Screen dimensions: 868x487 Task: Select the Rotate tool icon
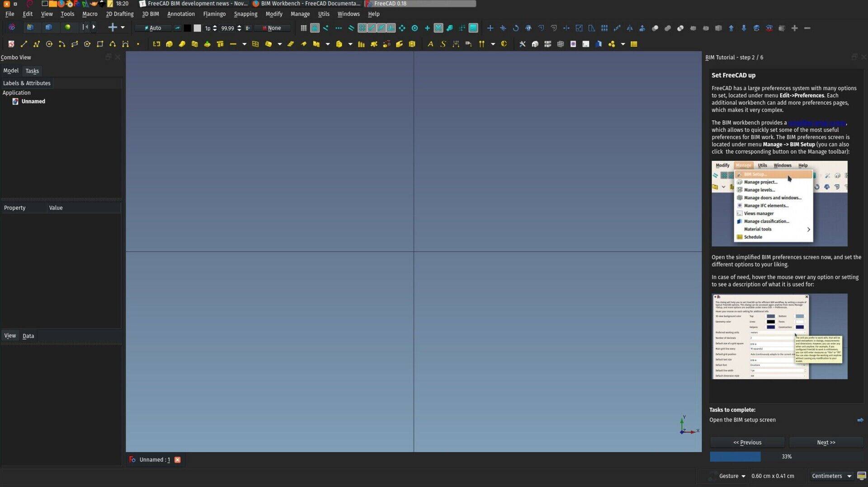click(515, 28)
